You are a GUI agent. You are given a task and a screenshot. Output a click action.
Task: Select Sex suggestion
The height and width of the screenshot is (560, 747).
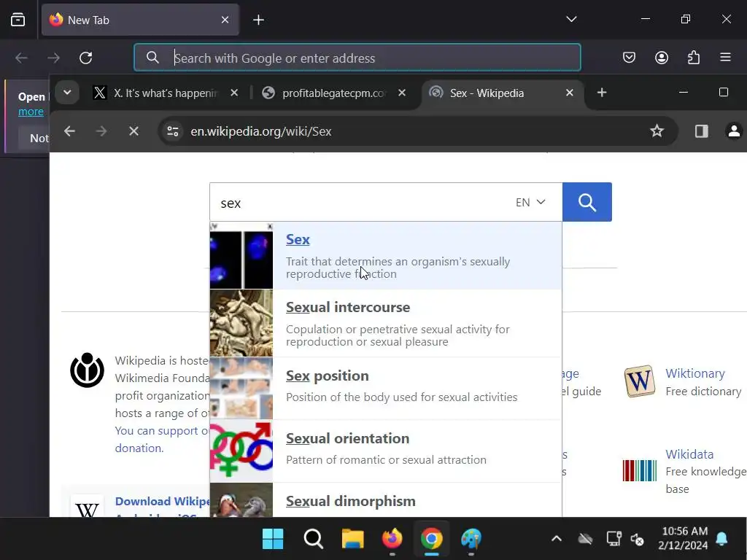386,256
